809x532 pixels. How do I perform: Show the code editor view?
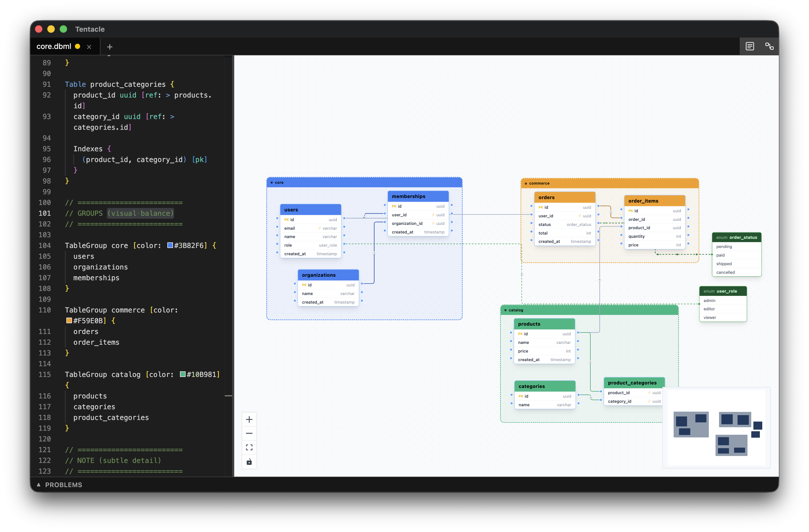coord(750,46)
